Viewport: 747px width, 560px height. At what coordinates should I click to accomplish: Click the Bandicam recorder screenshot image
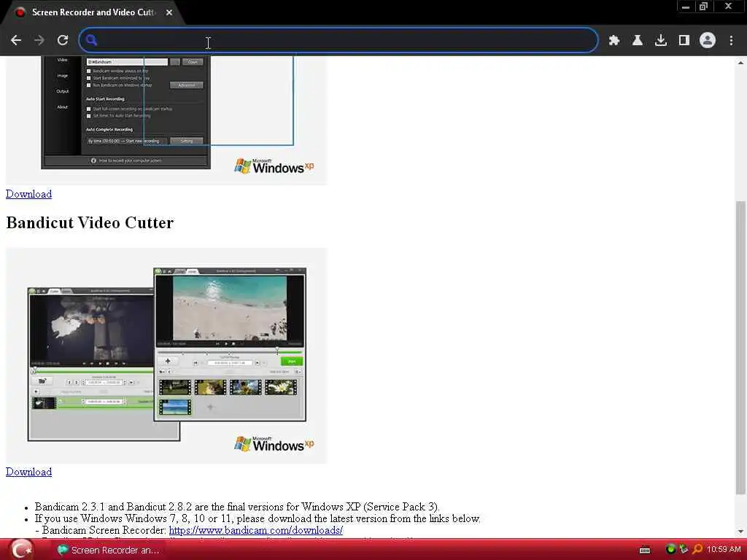166,120
